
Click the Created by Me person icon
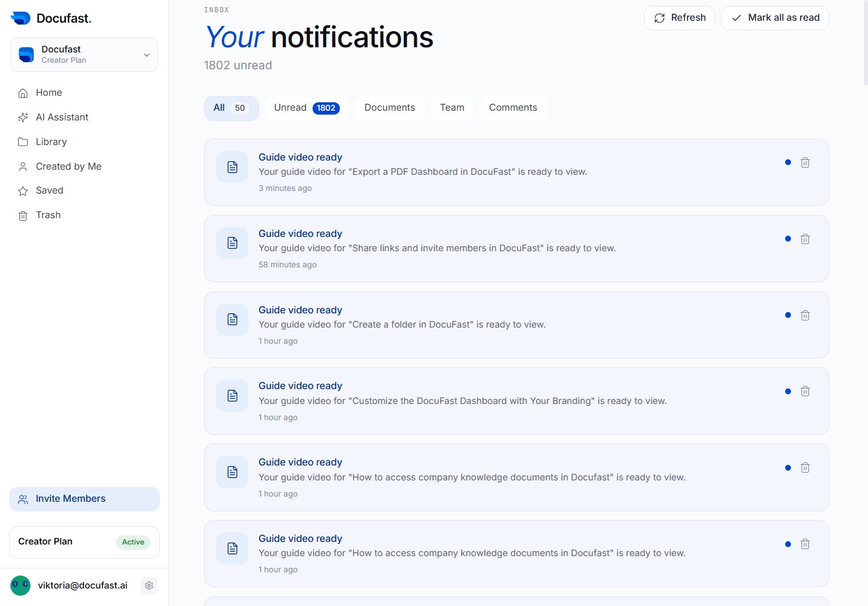coord(23,166)
